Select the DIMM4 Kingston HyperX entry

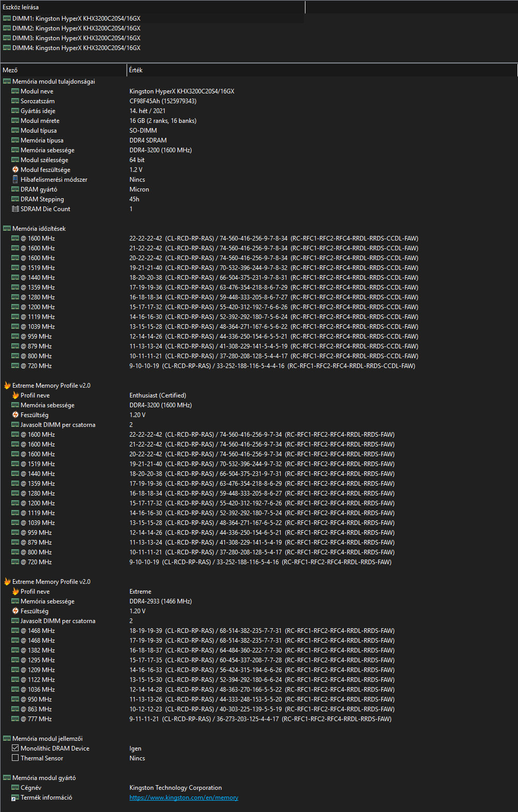(76, 48)
